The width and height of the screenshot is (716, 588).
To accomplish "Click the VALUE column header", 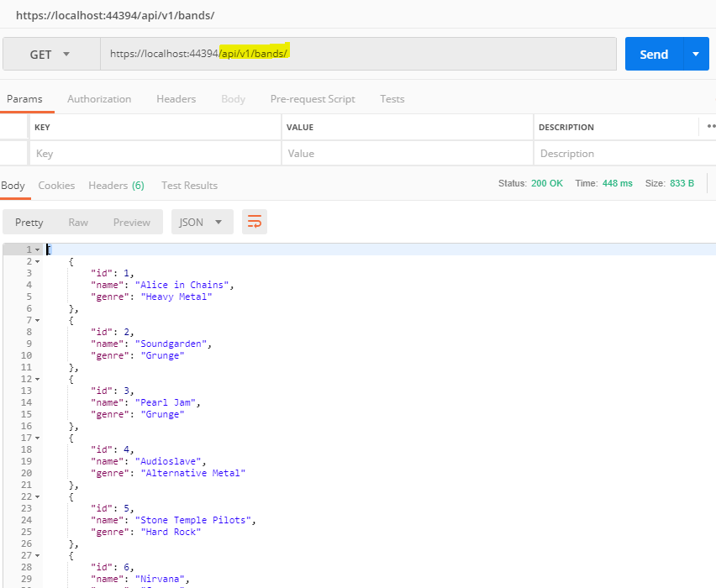I will click(299, 128).
